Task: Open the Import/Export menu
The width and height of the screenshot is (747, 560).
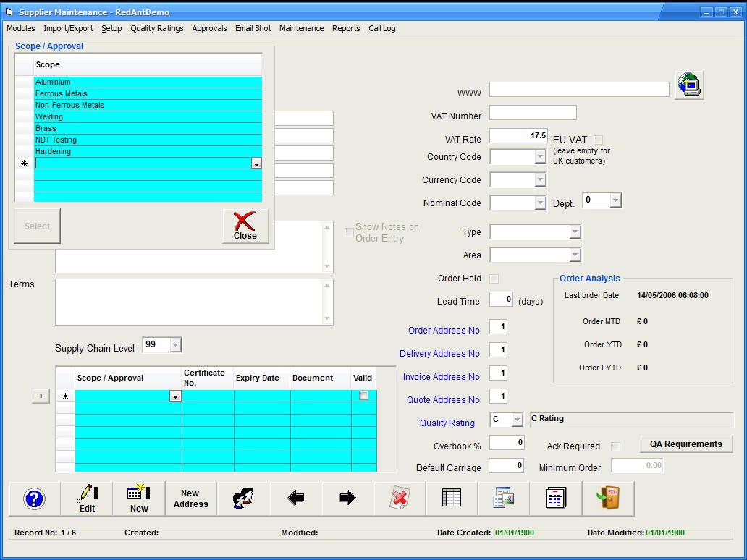Action: coord(68,28)
